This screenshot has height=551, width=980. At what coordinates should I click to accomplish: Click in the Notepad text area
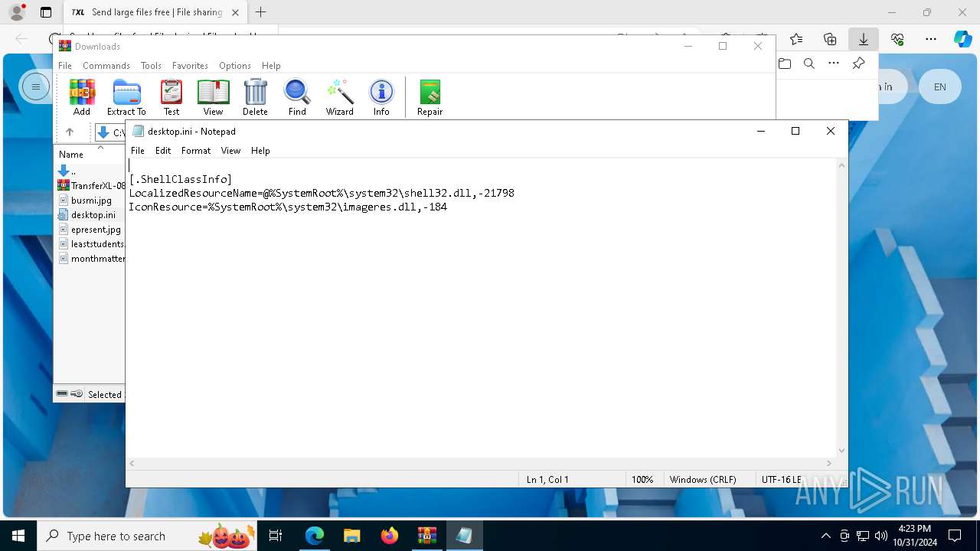[481, 308]
